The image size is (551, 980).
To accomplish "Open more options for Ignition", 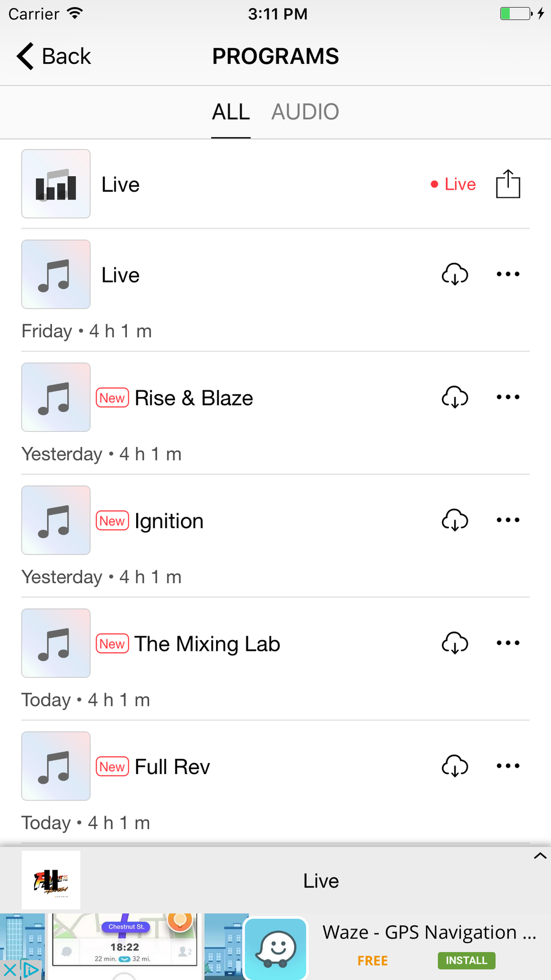I will 508,521.
